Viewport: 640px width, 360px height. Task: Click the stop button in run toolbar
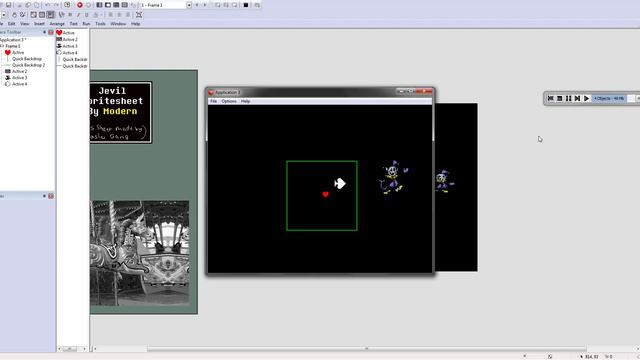(560, 98)
